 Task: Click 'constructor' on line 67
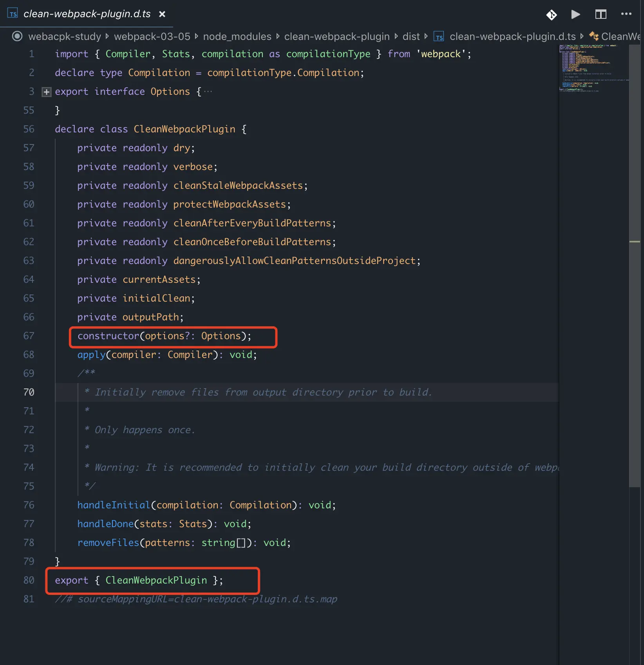point(108,336)
